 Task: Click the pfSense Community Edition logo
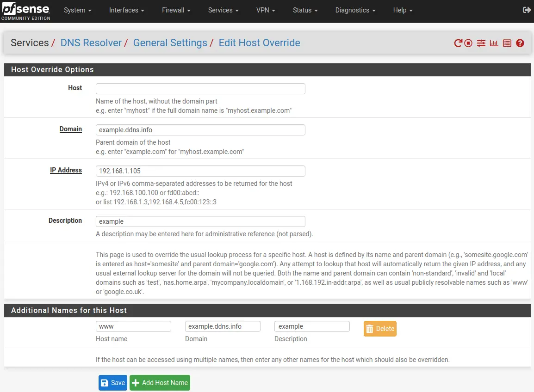[x=25, y=11]
